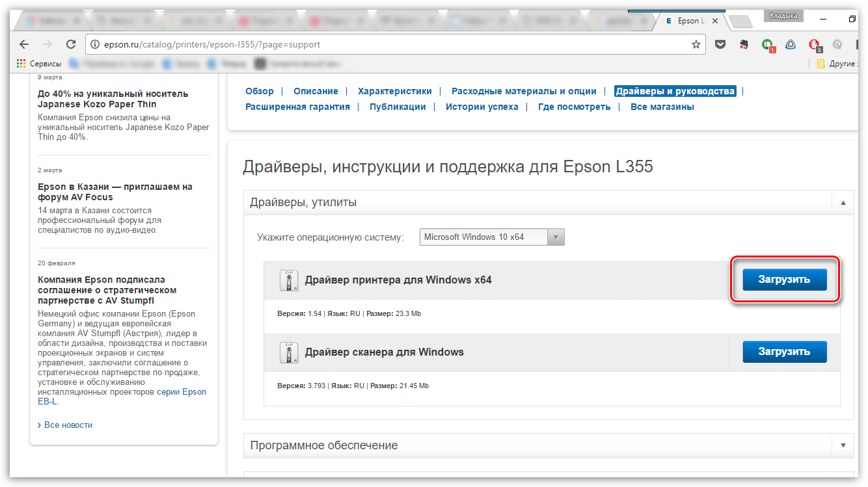Viewport: 868px width, 487px height.
Task: Open the Epson в Казани news article
Action: point(115,192)
